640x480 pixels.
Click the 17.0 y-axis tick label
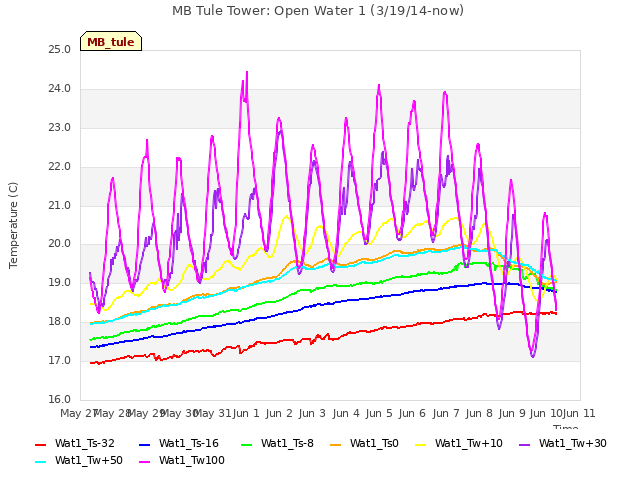pyautogui.click(x=60, y=360)
